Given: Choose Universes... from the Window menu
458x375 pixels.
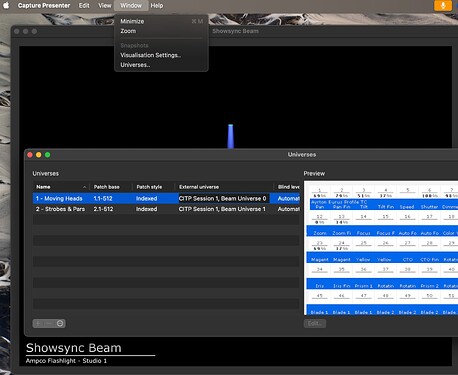Looking at the screenshot, I should click(x=135, y=65).
